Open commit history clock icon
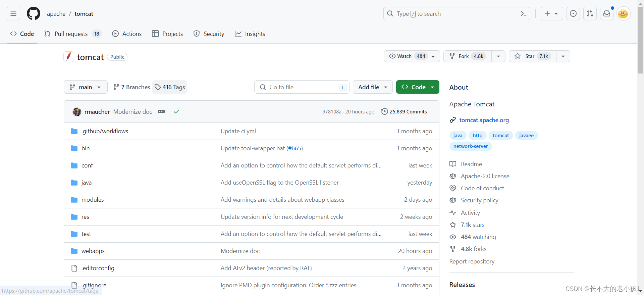Image resolution: width=644 pixels, height=295 pixels. pos(385,111)
